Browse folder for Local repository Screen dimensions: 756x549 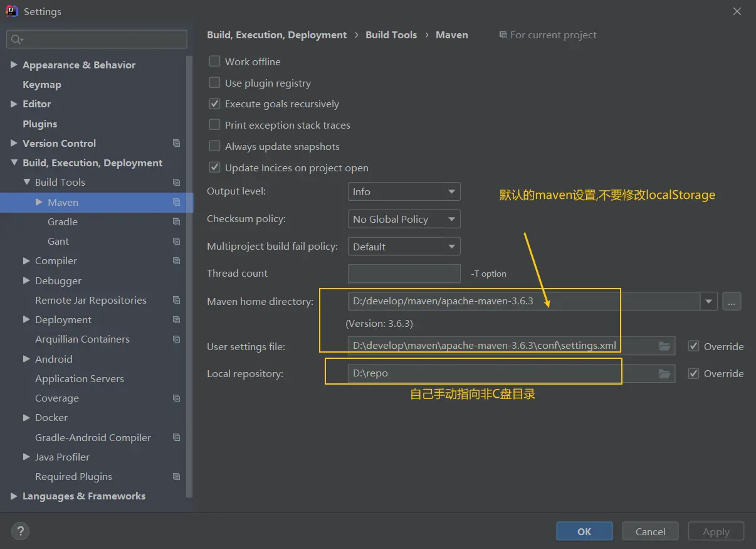(664, 373)
